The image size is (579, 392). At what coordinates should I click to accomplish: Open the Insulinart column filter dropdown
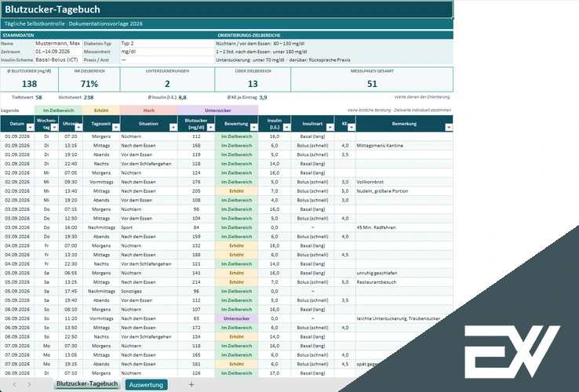(x=330, y=127)
